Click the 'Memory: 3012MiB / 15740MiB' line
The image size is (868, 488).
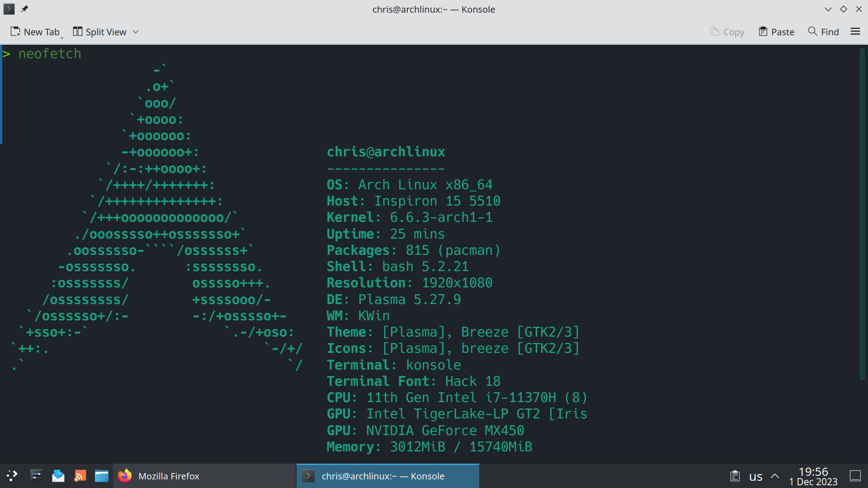point(429,447)
